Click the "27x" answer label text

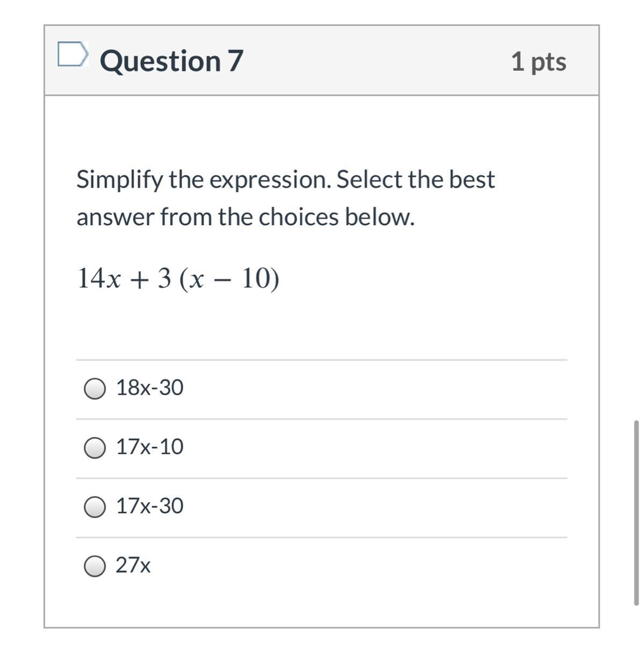[x=133, y=565]
